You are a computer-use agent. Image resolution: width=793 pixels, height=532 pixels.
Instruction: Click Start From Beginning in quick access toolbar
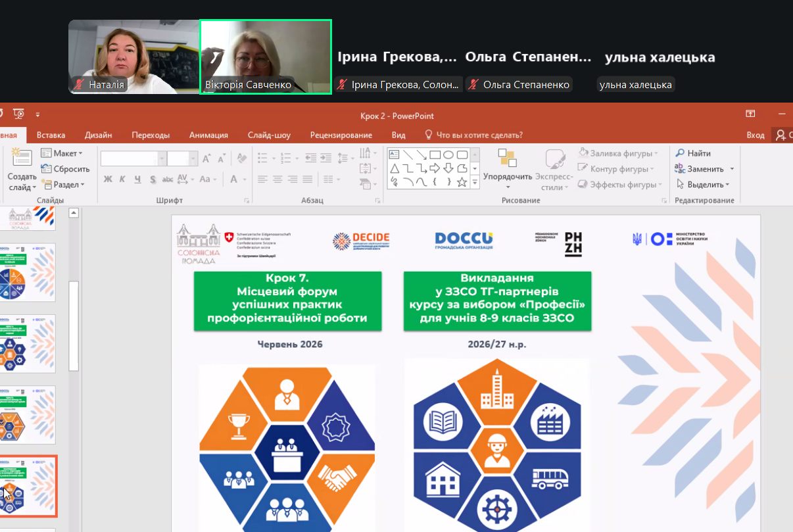pos(18,114)
